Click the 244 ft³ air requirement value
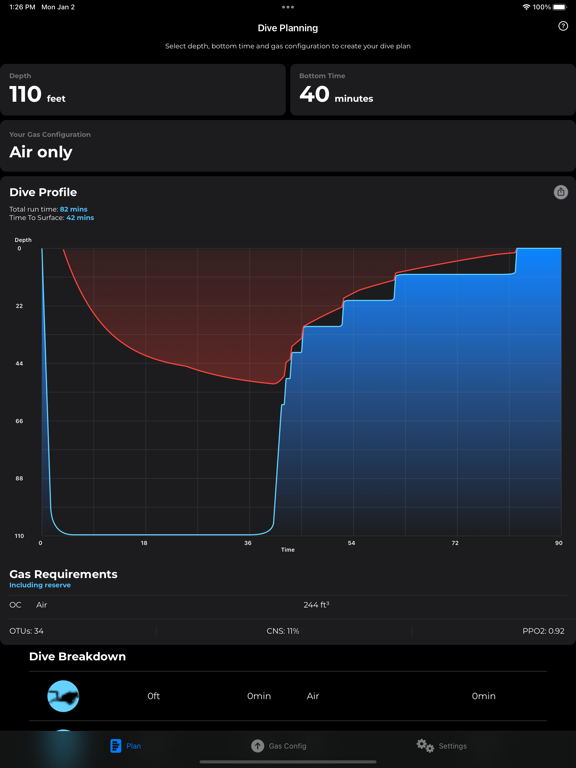This screenshot has height=768, width=576. [316, 605]
